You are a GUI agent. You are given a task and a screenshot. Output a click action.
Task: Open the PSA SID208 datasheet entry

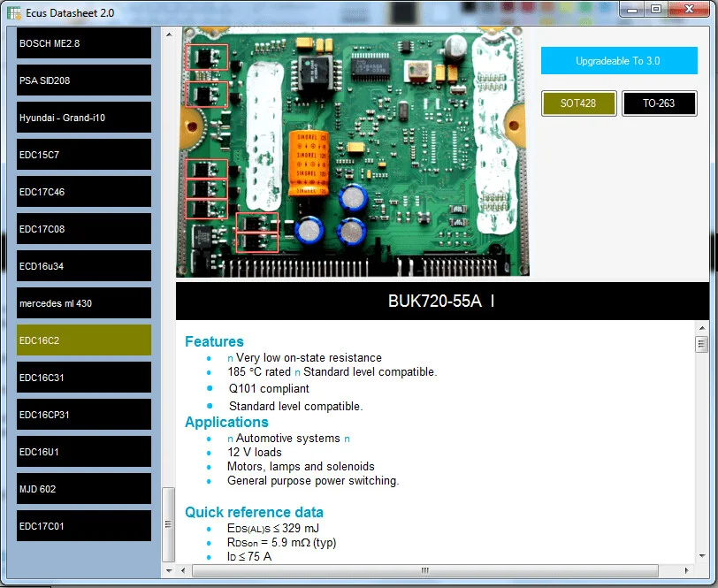pyautogui.click(x=84, y=80)
